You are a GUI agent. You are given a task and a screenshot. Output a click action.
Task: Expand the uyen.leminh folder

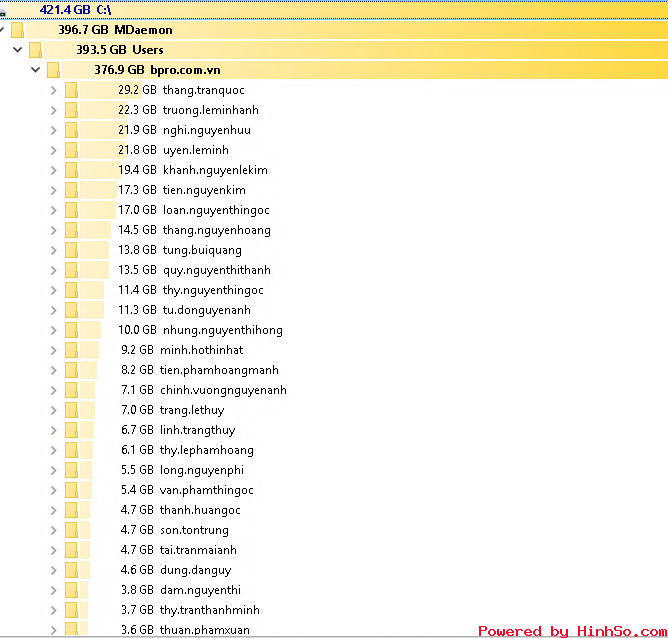[x=53, y=150]
